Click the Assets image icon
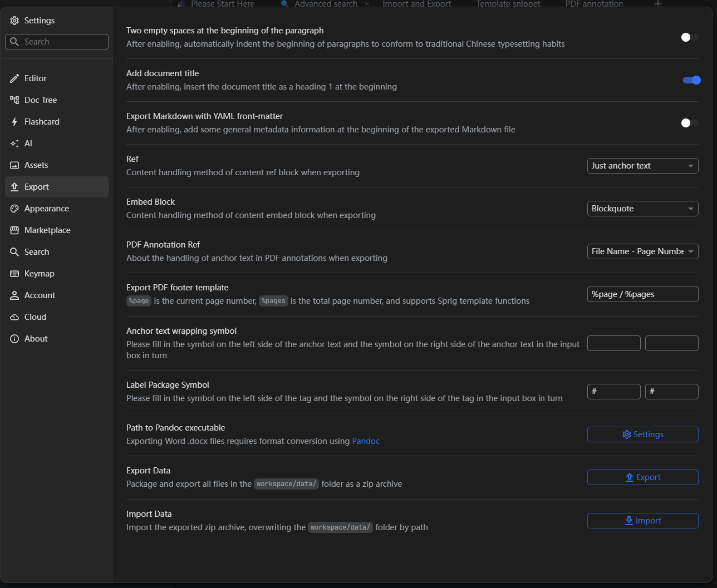 pyautogui.click(x=14, y=165)
